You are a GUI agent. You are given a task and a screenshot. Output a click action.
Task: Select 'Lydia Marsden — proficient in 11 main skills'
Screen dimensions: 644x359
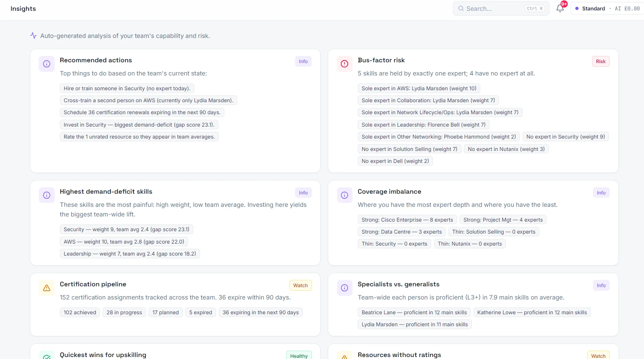(415, 325)
